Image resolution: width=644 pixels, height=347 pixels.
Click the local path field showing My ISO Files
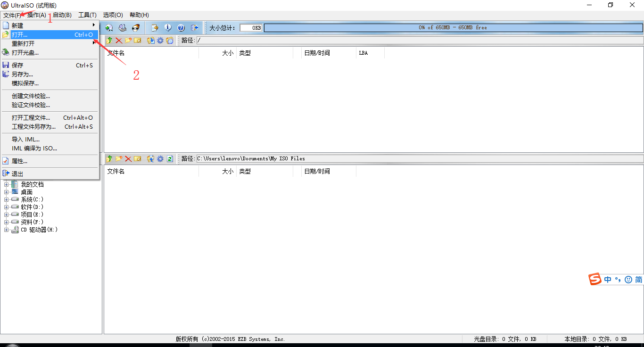tap(419, 159)
